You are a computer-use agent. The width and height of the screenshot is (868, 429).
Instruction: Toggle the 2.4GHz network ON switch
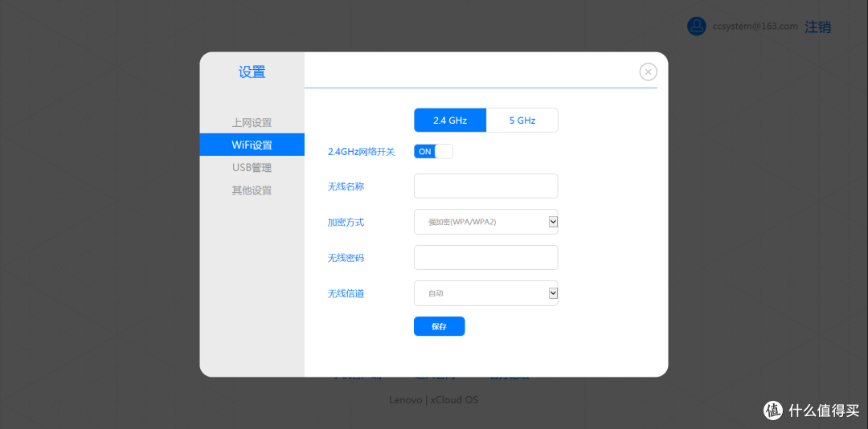433,151
